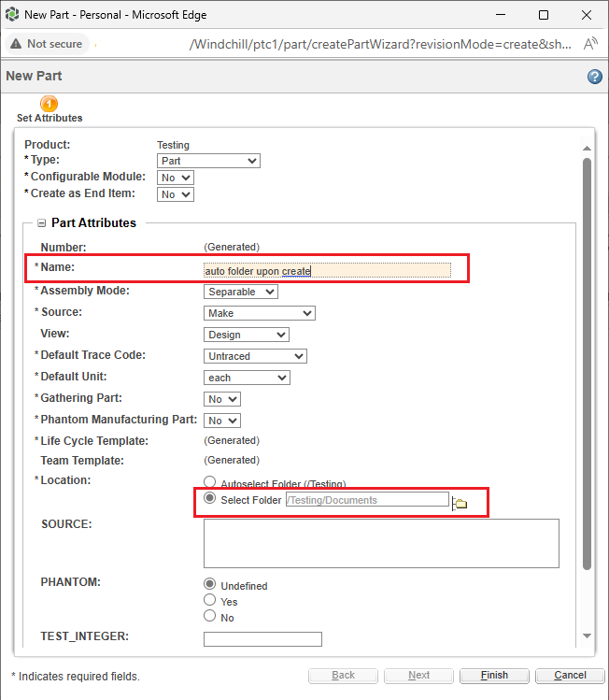Minimize the Edge window
This screenshot has width=609, height=700.
[501, 15]
